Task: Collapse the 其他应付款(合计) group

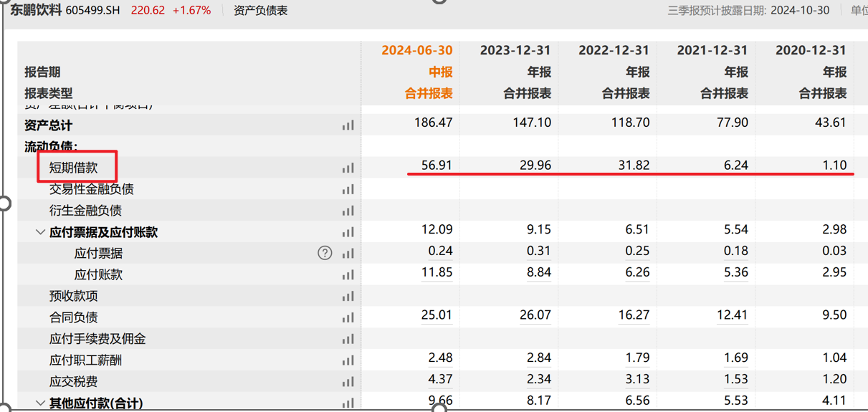Action: pos(40,403)
